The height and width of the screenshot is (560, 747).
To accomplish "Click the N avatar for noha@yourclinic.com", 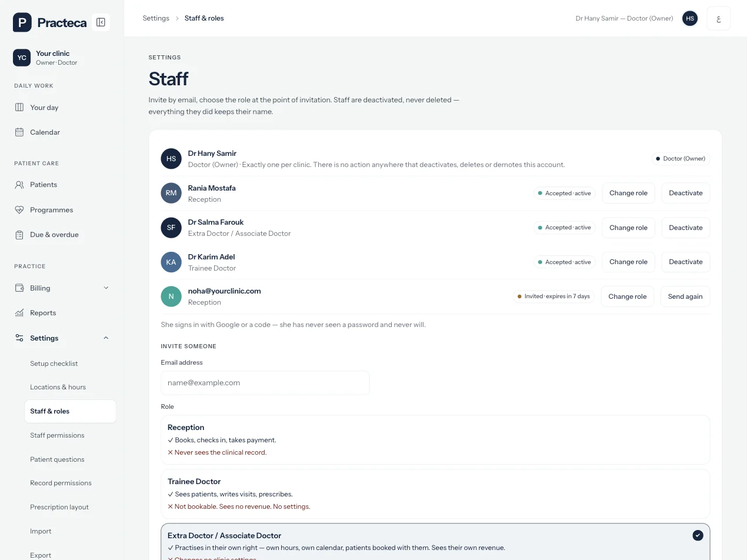I will 171,296.
